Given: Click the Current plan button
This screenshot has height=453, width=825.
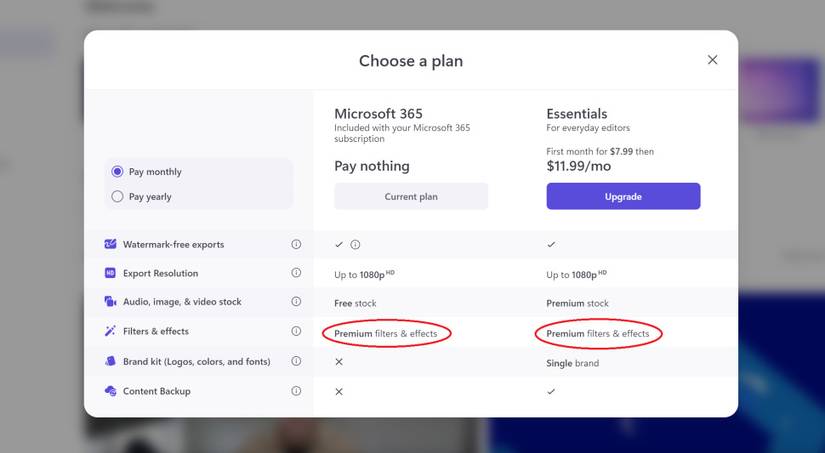Looking at the screenshot, I should (x=411, y=196).
